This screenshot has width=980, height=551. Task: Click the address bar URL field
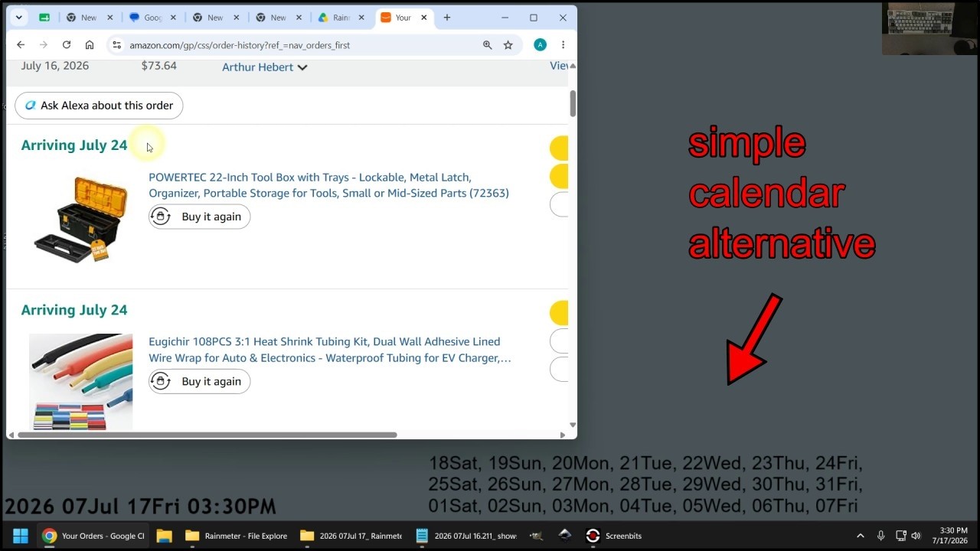point(299,45)
